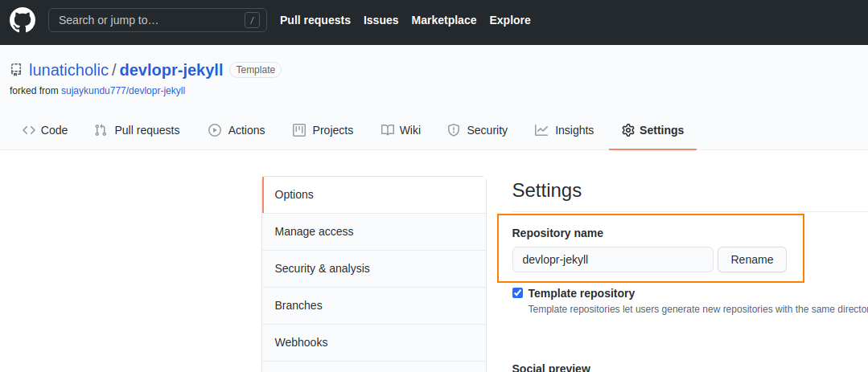Switch to the Actions tab

coord(237,130)
